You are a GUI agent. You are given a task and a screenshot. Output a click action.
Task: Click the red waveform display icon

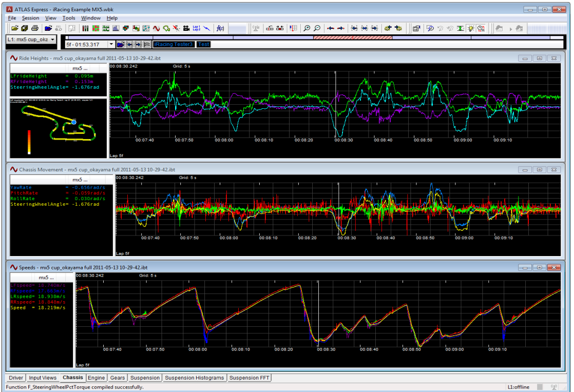point(157,28)
